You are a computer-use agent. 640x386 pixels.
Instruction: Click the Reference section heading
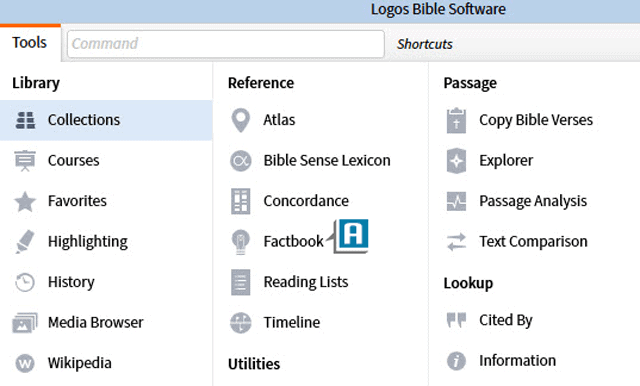point(261,83)
